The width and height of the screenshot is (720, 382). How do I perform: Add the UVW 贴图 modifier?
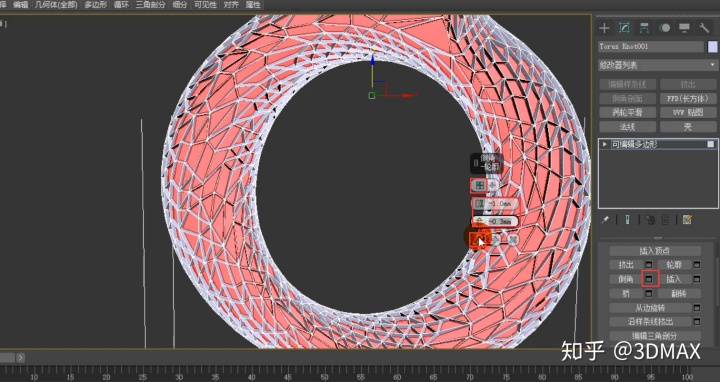click(688, 112)
